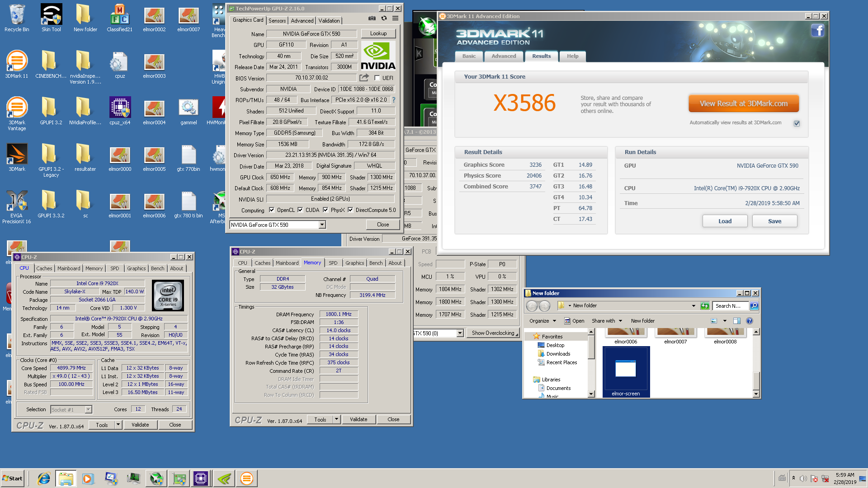868x488 pixels.
Task: Click the Show Overclocking button
Action: pyautogui.click(x=493, y=333)
